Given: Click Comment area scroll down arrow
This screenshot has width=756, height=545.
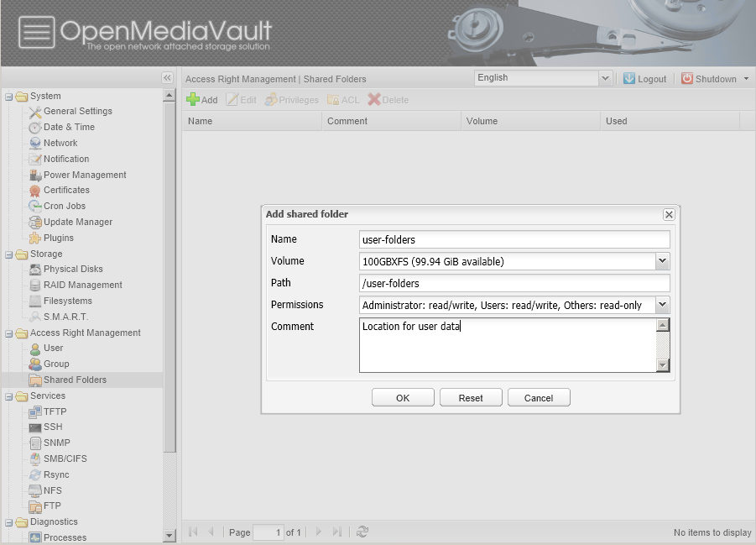Looking at the screenshot, I should click(x=663, y=365).
